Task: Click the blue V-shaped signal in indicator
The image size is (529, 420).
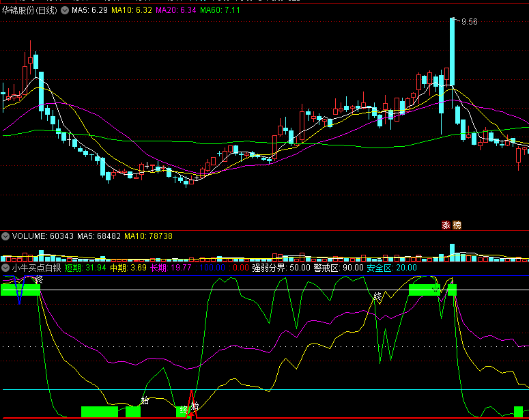Action: pos(20,292)
